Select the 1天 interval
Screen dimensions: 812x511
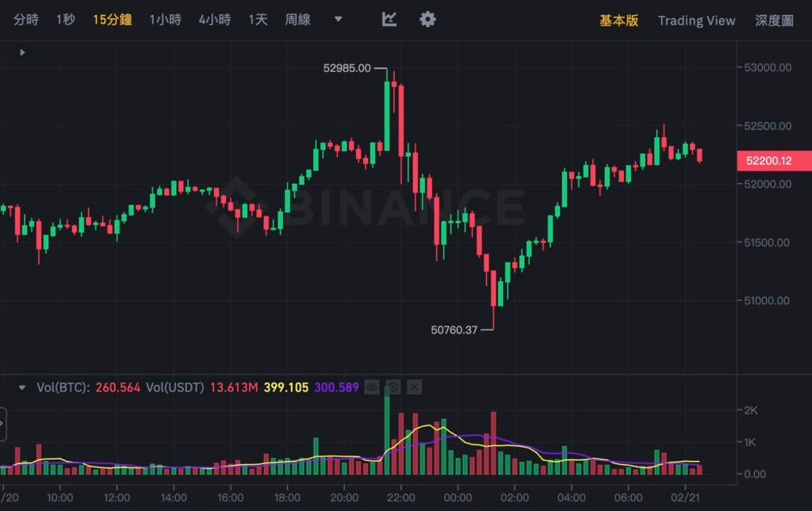[258, 20]
